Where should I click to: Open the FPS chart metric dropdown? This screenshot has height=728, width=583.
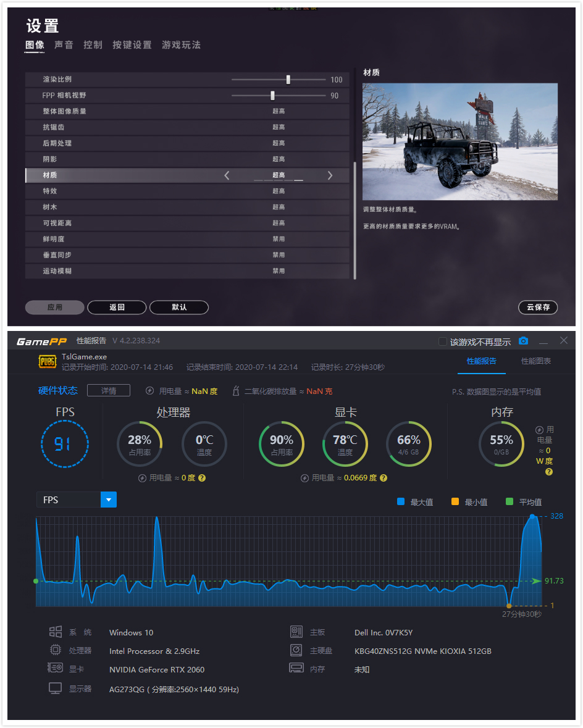click(109, 500)
